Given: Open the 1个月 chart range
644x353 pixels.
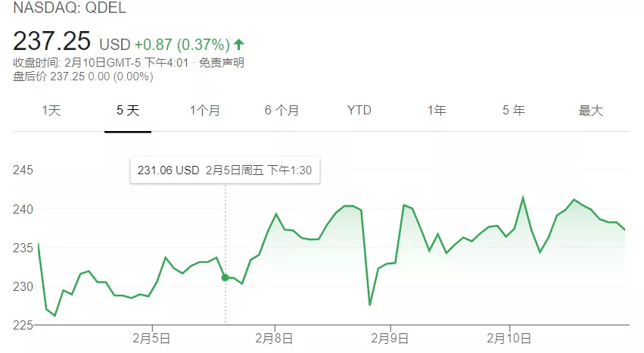Looking at the screenshot, I should tap(205, 111).
